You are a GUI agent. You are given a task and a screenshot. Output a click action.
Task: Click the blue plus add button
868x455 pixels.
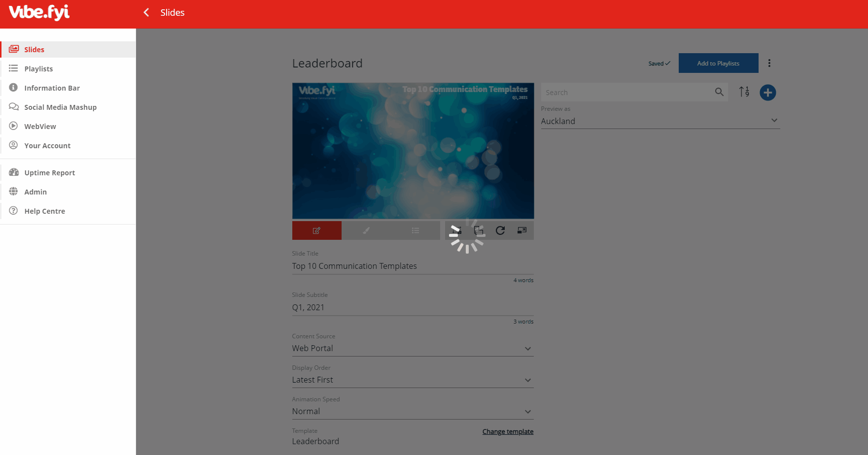767,93
